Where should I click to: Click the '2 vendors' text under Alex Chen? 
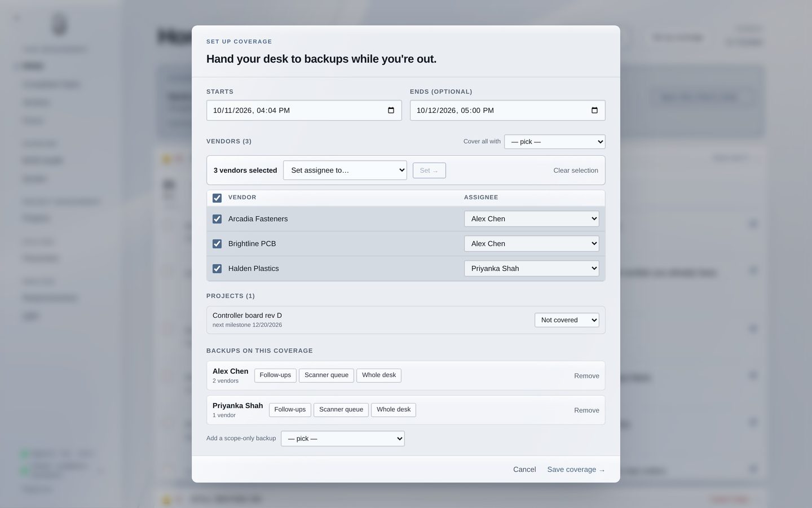pos(226,381)
